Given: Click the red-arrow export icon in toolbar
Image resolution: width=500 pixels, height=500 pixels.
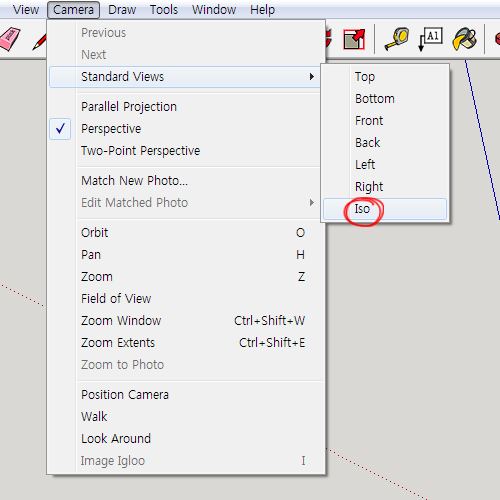Looking at the screenshot, I should click(354, 39).
